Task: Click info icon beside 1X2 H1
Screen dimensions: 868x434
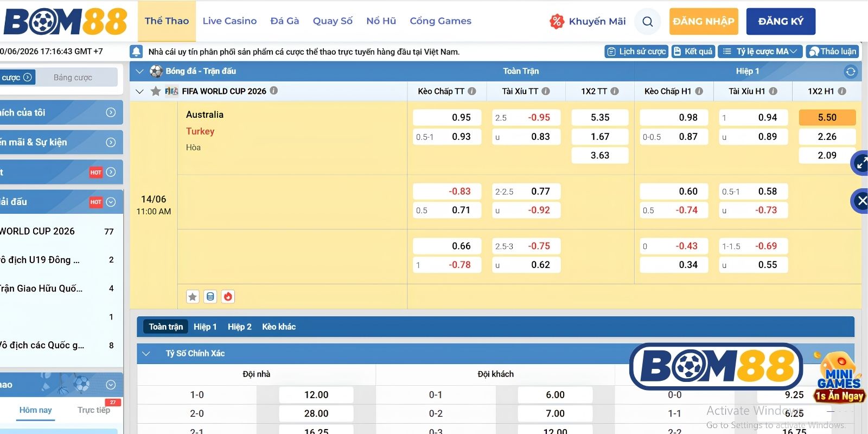Action: [842, 91]
